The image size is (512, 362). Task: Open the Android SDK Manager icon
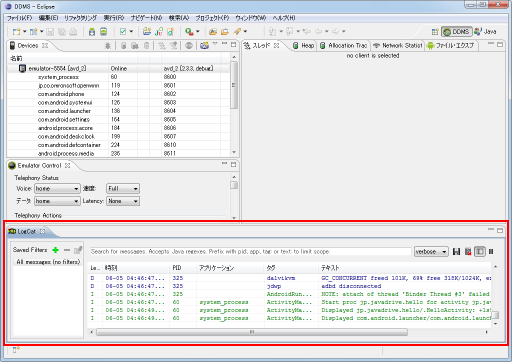coord(92,32)
